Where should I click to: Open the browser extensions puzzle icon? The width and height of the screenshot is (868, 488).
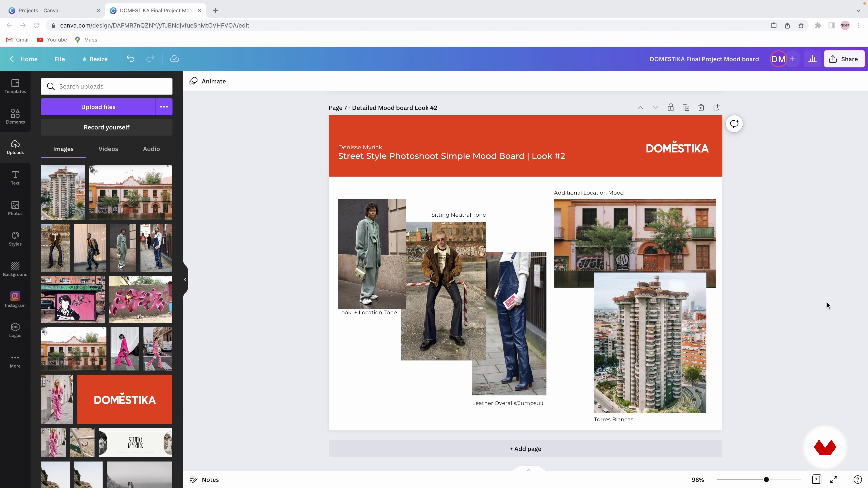coord(818,26)
